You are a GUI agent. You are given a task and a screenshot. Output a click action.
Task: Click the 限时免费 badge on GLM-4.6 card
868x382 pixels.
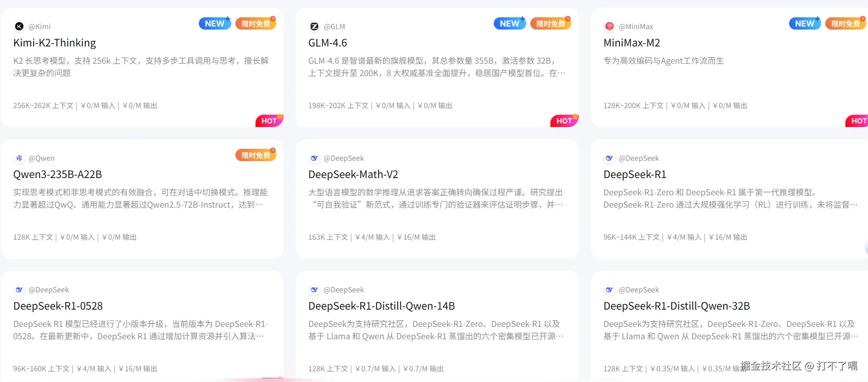point(550,23)
